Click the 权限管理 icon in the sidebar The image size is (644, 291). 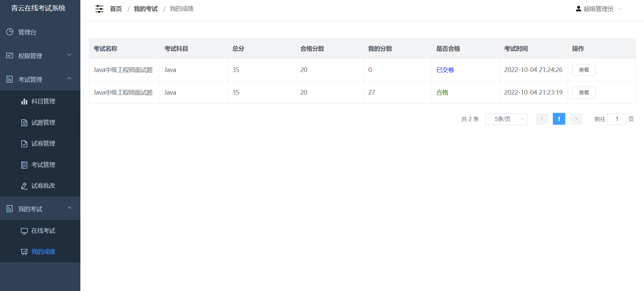point(10,55)
